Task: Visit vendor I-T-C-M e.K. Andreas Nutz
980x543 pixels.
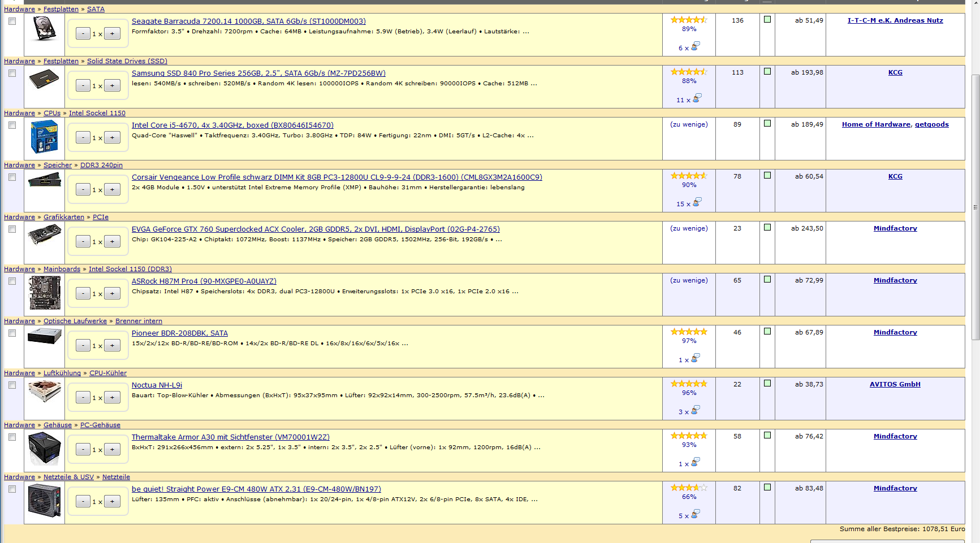Action: point(895,20)
